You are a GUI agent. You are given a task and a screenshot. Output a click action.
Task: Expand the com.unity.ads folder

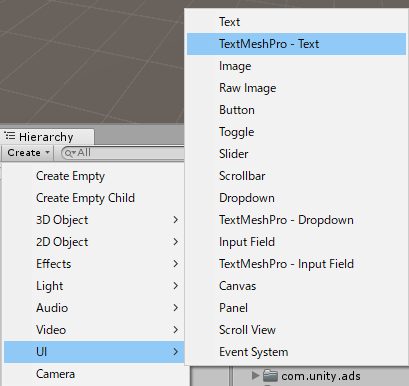click(x=255, y=376)
